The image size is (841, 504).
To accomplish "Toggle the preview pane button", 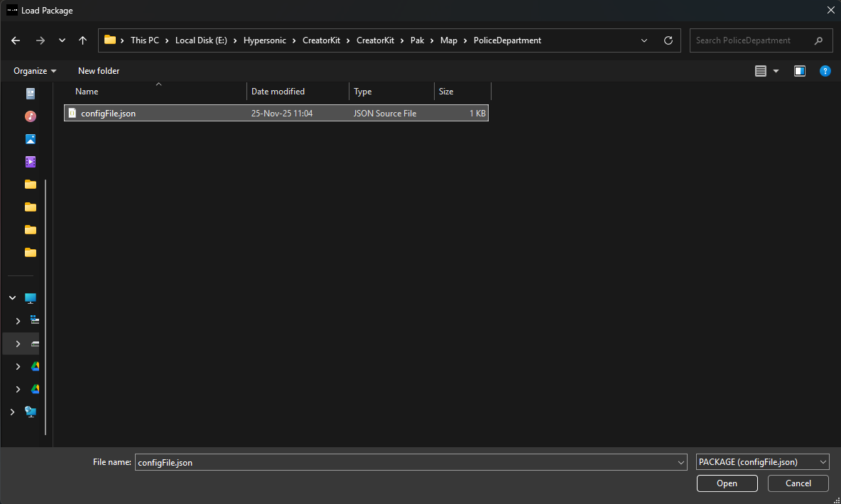I will (x=800, y=71).
